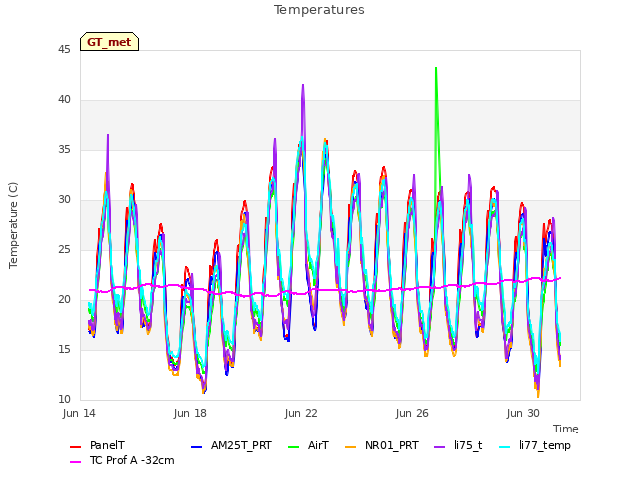Click the 45 y-axis tick label

[x=64, y=50]
